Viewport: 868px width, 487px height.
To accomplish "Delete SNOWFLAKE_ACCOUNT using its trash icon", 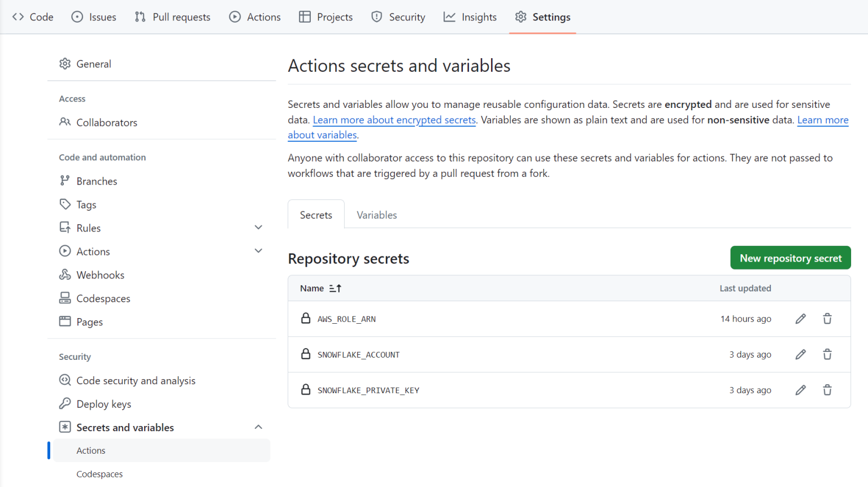I will click(827, 354).
